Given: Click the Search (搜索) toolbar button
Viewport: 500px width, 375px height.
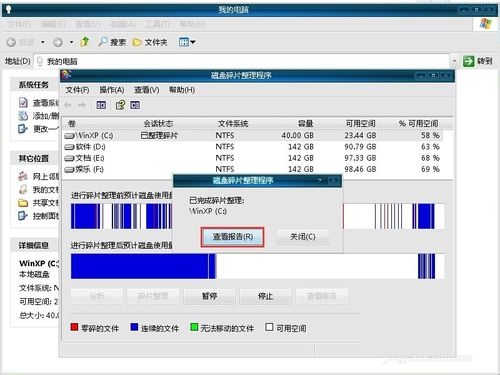Looking at the screenshot, I should coord(112,42).
